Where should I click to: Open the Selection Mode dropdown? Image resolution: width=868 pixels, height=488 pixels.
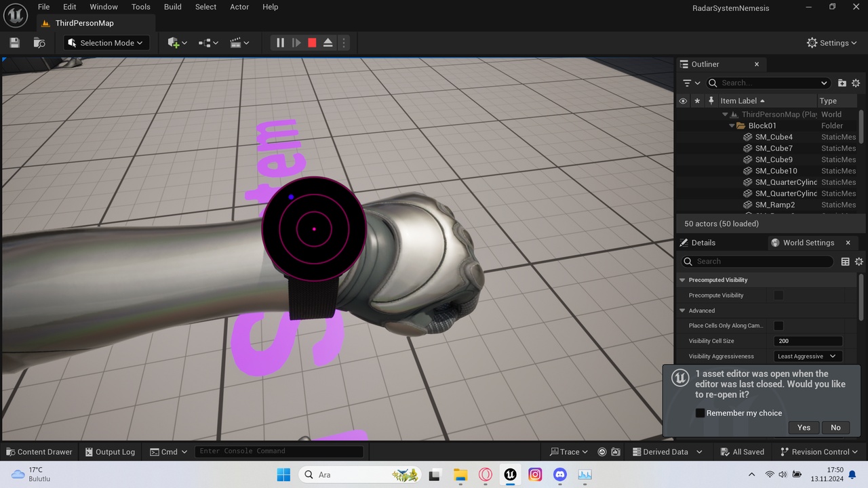106,43
